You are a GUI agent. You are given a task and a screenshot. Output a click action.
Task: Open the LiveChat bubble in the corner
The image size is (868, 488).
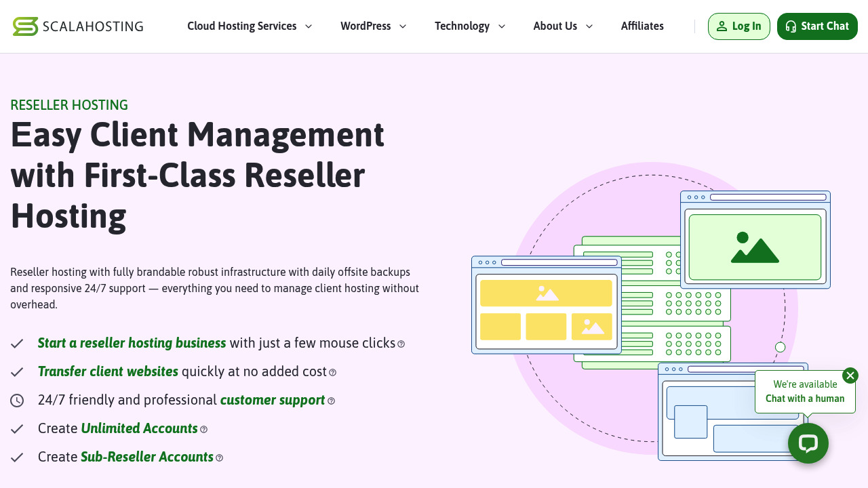(x=808, y=443)
